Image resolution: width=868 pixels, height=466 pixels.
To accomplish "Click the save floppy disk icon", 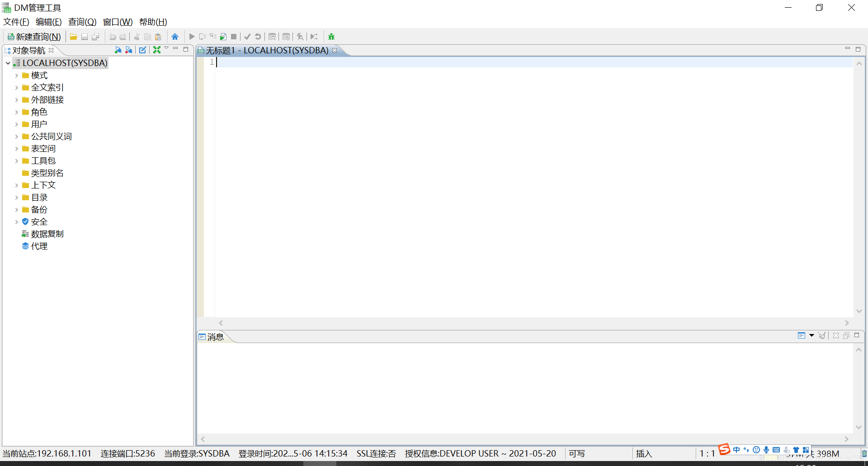I will coord(85,37).
